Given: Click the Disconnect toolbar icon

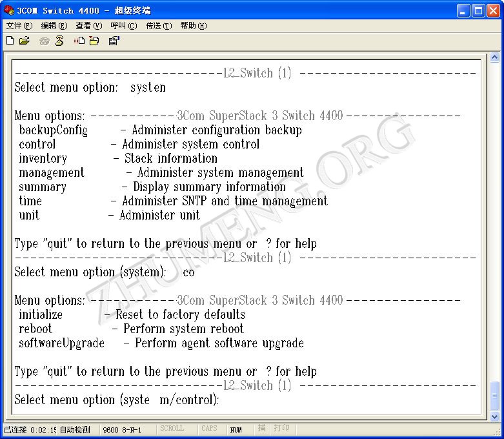Looking at the screenshot, I should 59,41.
